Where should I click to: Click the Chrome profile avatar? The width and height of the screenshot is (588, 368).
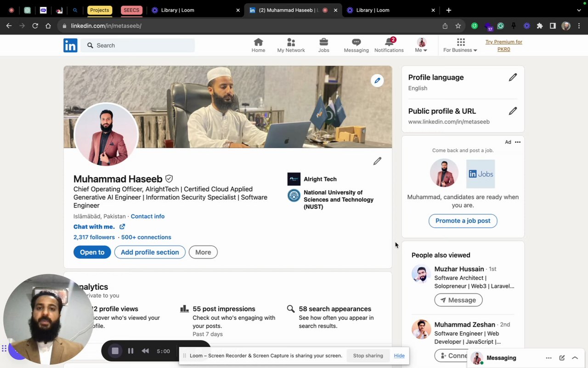coord(566,26)
